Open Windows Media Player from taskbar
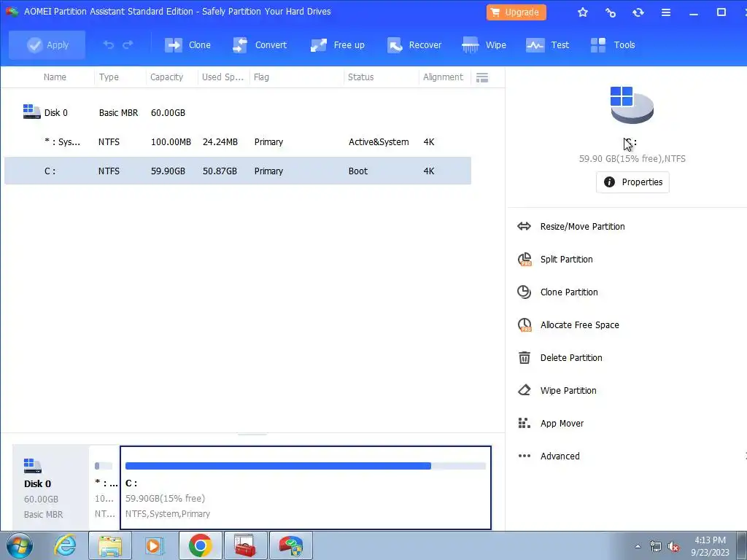Screen dimensions: 747x560 154,545
